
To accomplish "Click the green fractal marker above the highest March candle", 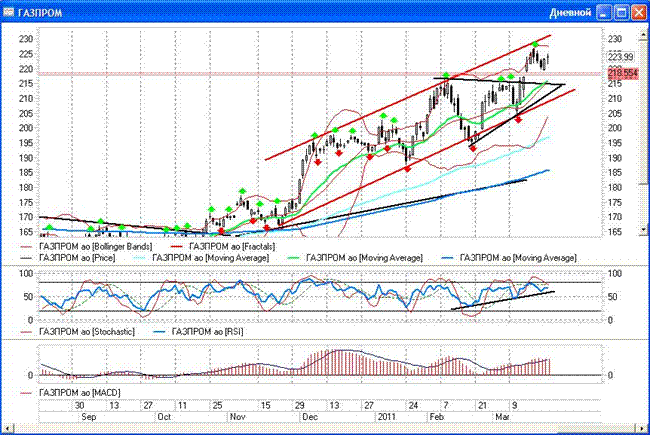I will point(535,44).
